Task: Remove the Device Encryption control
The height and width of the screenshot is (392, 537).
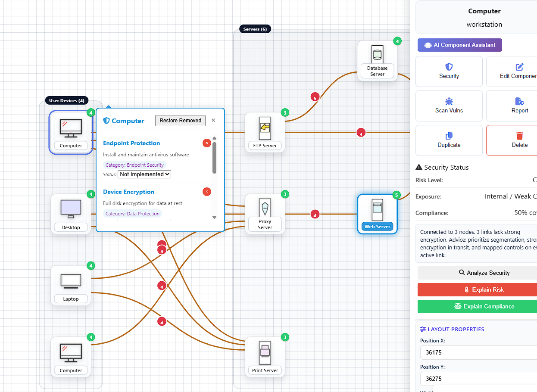Action: click(x=207, y=192)
